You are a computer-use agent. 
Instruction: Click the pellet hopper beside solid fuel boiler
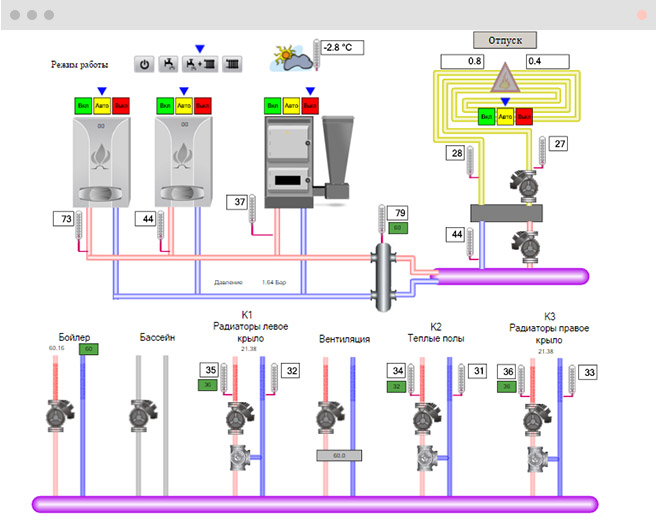[x=337, y=157]
